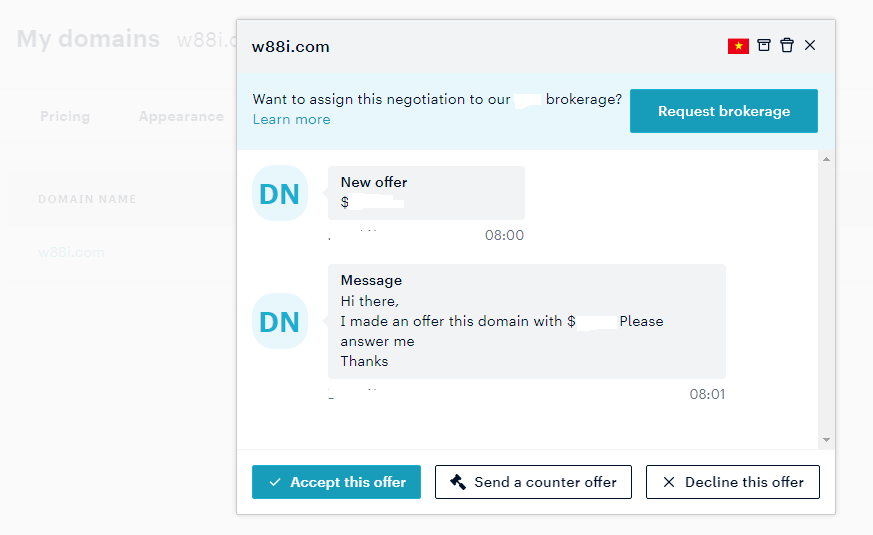Select the New offer message bubble
873x535 pixels.
coord(426,193)
